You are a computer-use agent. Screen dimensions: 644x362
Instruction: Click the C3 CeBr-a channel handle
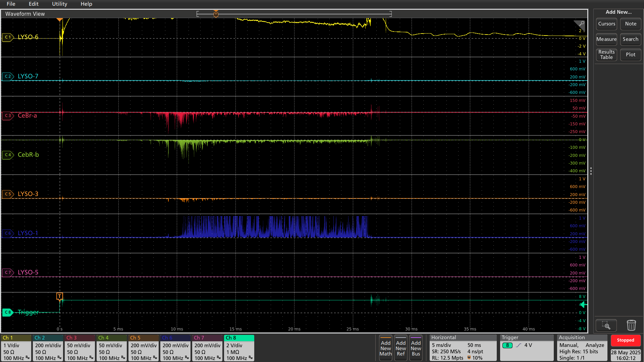click(8, 116)
